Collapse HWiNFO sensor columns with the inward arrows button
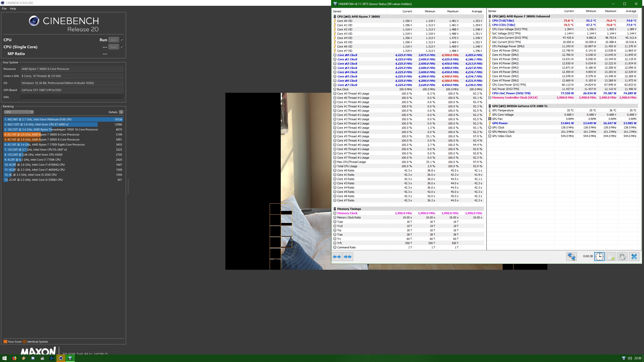644x362 pixels. tap(348, 257)
